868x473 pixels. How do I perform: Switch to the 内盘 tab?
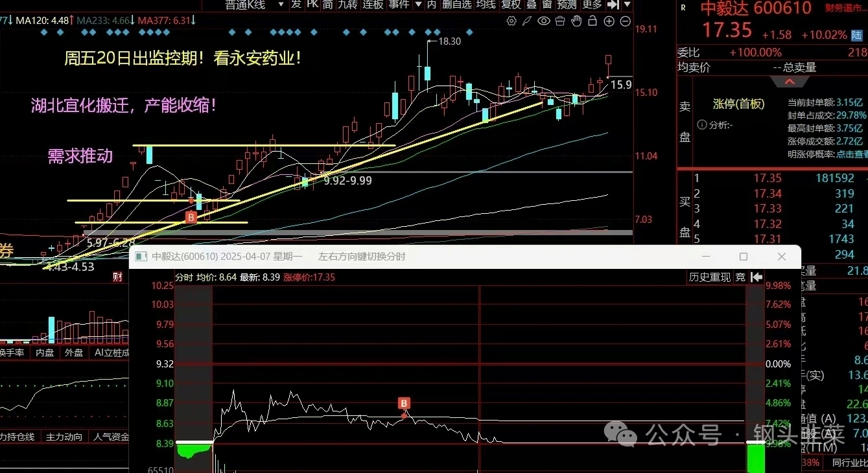(x=45, y=353)
